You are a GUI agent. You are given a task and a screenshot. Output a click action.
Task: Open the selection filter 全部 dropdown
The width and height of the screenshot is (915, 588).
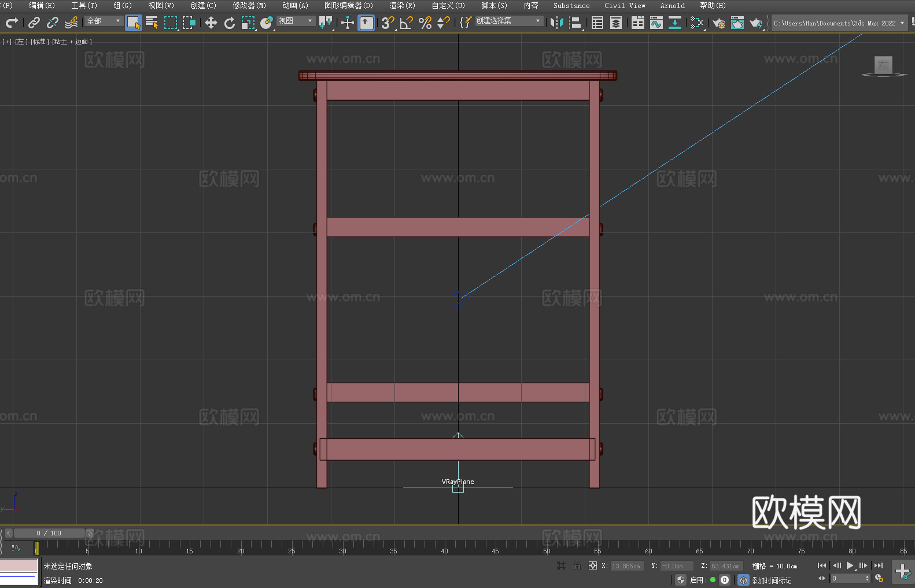(x=104, y=21)
